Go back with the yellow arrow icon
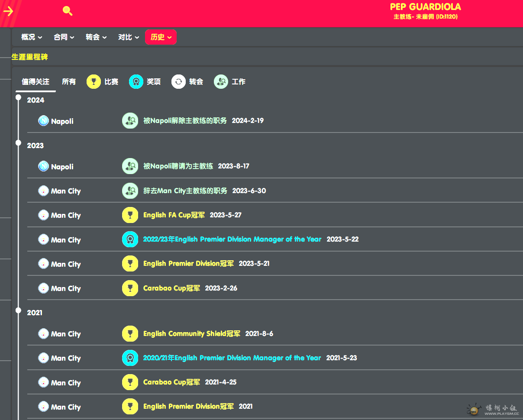This screenshot has width=523, height=420. (x=8, y=11)
